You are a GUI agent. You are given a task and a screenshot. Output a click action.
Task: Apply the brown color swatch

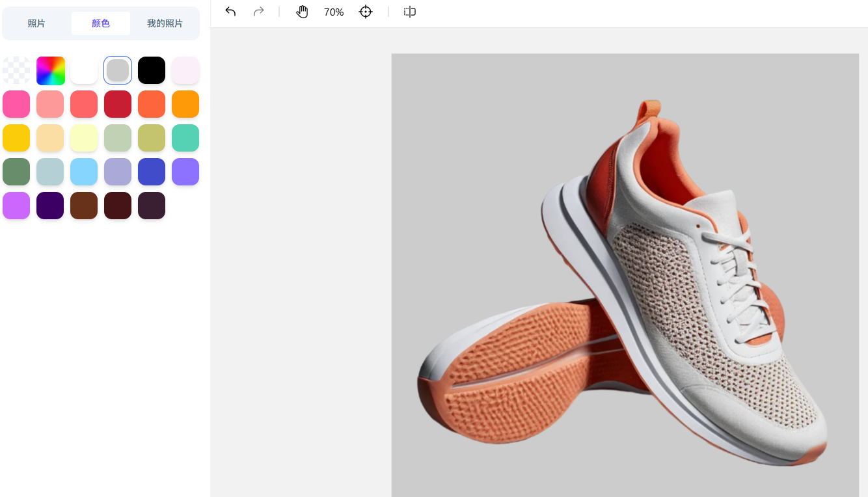coord(84,206)
